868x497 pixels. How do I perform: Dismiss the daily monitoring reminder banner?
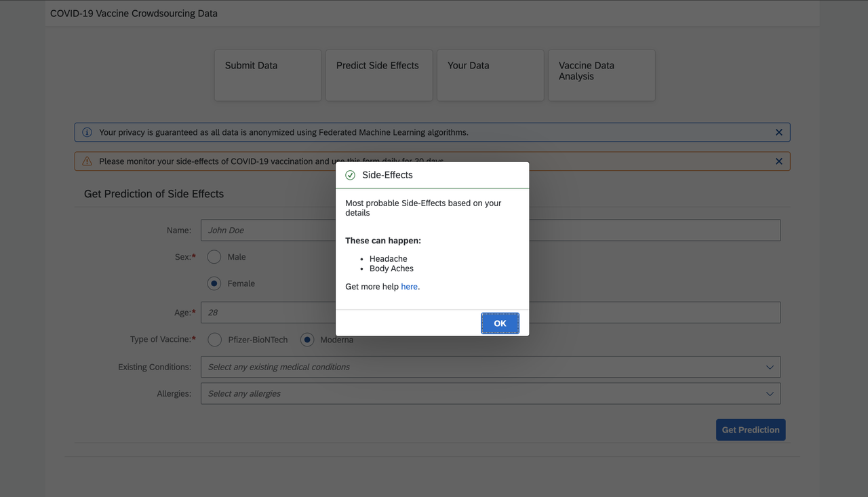point(778,161)
